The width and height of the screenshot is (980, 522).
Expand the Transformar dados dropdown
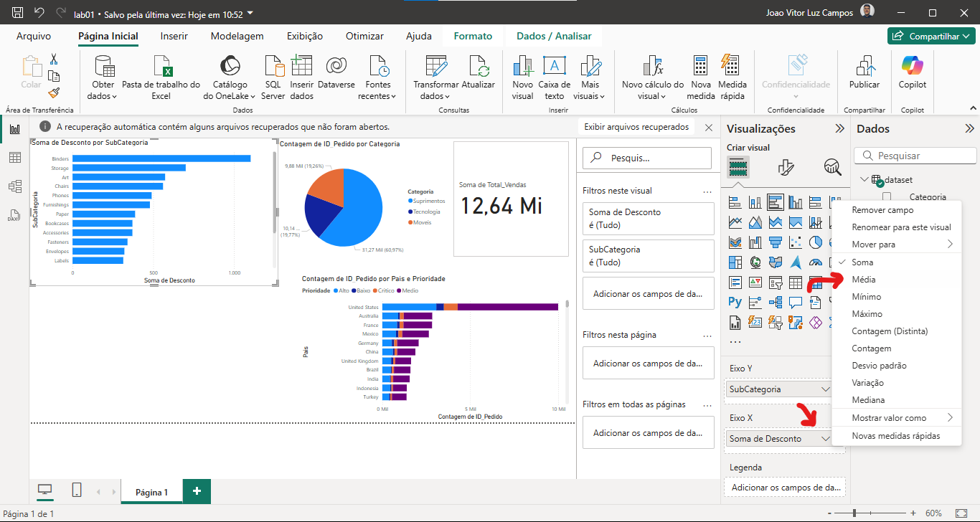(435, 96)
